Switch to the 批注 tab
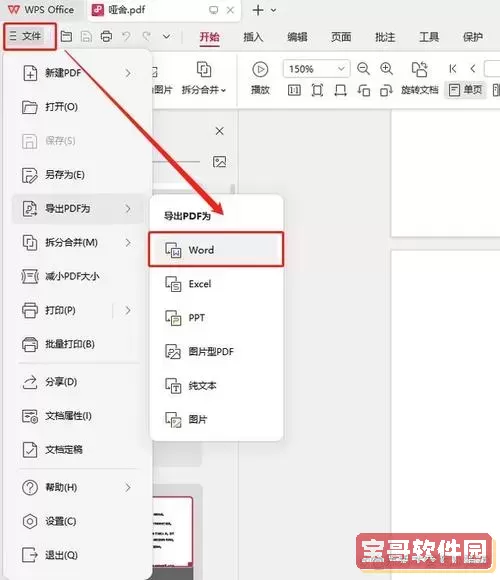Screen dimensions: 500x580 [385, 37]
